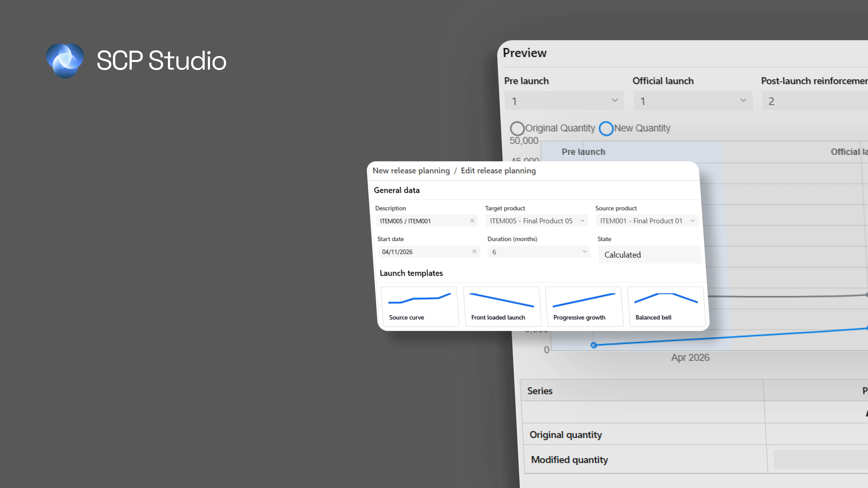The height and width of the screenshot is (488, 868).
Task: Expand the Source product dropdown
Action: 647,221
